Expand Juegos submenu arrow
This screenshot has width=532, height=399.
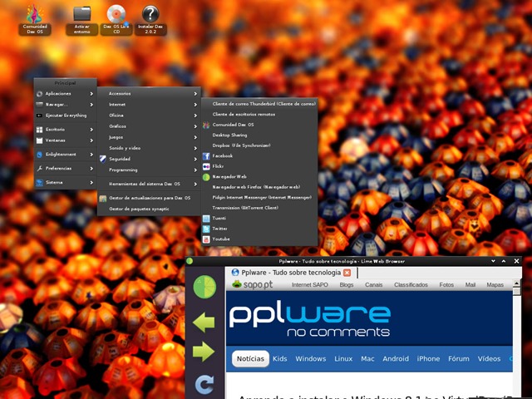(195, 137)
